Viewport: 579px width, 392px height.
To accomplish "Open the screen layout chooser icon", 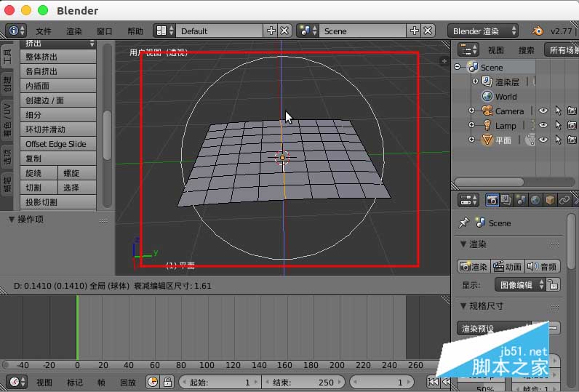I will click(164, 31).
